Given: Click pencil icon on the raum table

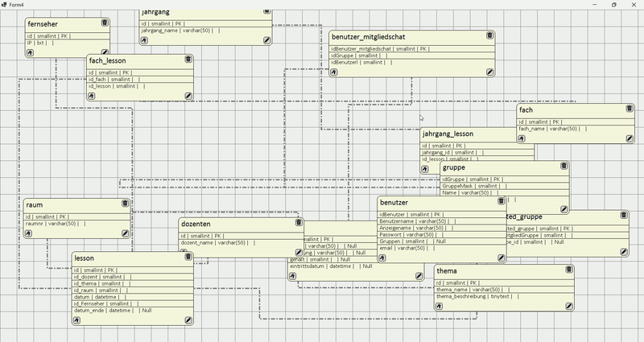Looking at the screenshot, I should pyautogui.click(x=125, y=233).
